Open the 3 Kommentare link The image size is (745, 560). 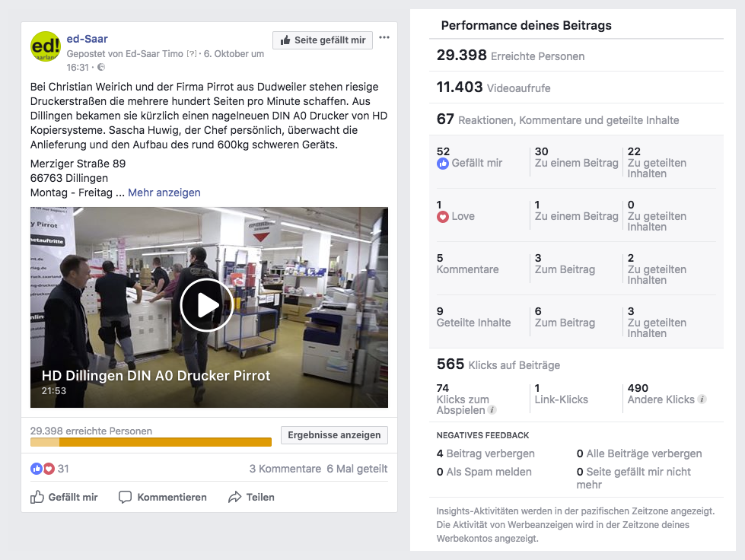(285, 469)
